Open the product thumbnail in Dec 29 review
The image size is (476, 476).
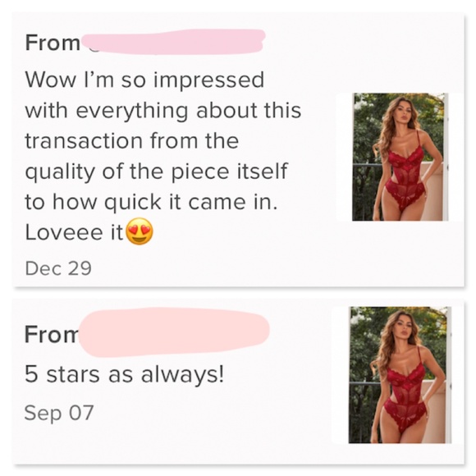(x=400, y=157)
